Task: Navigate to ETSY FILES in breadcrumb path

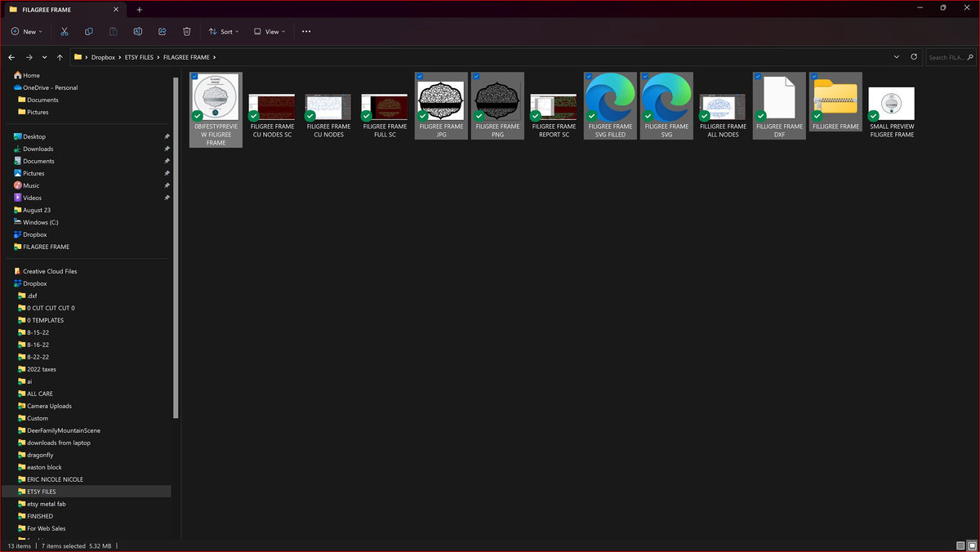Action: (139, 57)
